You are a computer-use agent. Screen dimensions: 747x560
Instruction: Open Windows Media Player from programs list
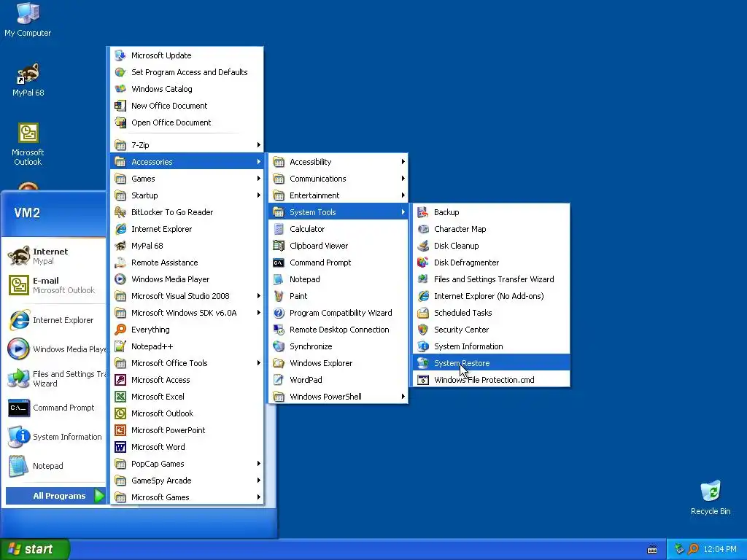187,279
